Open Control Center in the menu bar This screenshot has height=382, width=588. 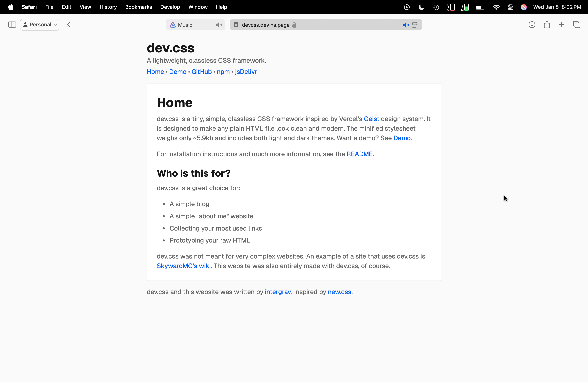(x=510, y=7)
